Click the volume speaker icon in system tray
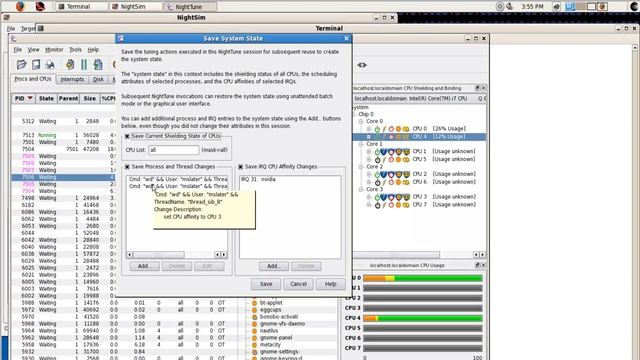 (x=509, y=7)
